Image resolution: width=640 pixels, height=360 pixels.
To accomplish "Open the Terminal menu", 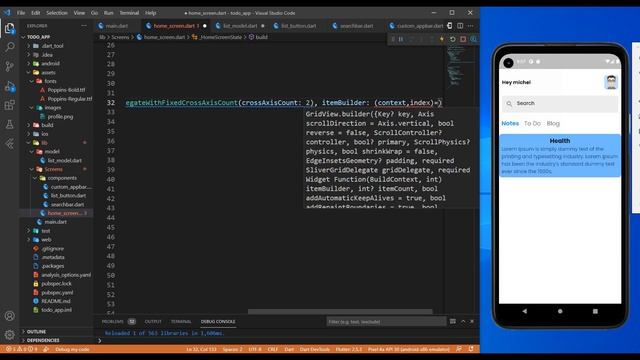I will [x=129, y=13].
